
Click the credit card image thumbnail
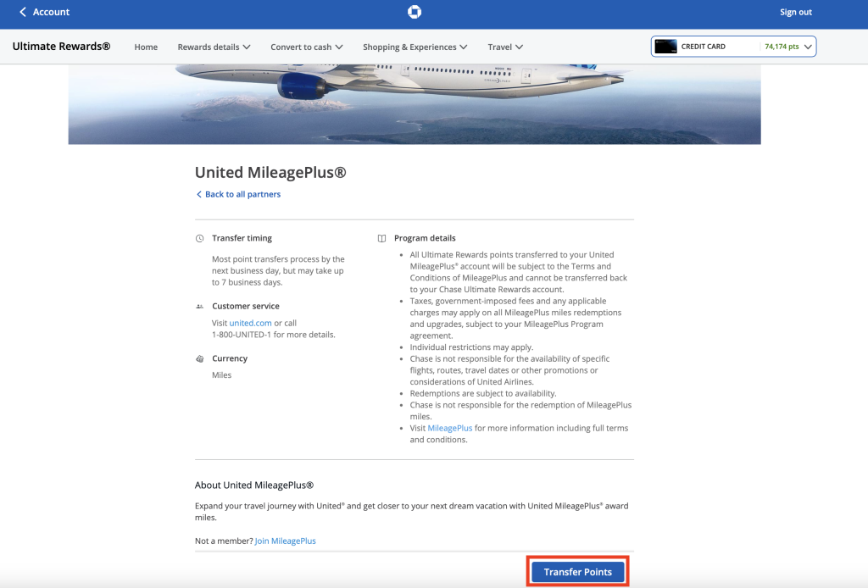tap(665, 47)
